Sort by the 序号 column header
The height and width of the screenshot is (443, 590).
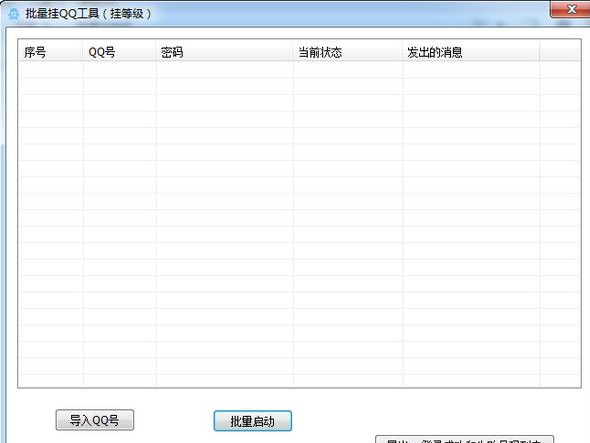(x=50, y=52)
